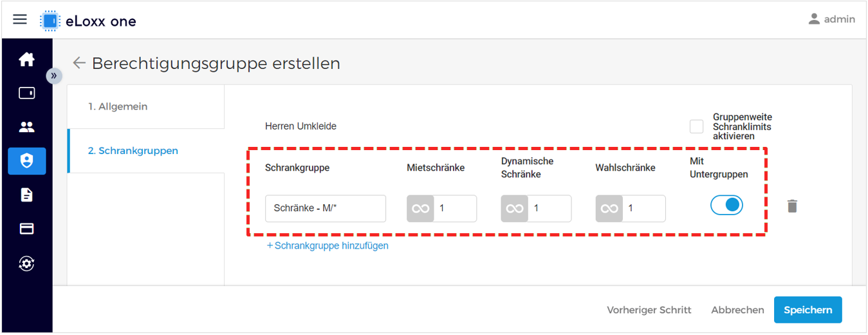Click the back arrow beside page title

pos(79,63)
